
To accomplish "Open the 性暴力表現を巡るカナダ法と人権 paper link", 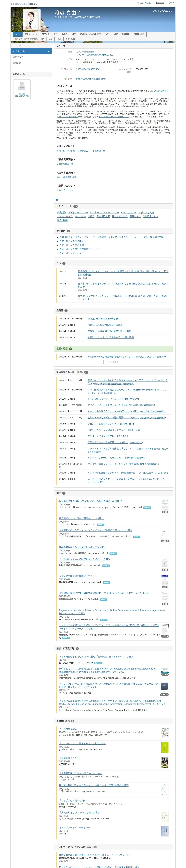I will [82, 548].
